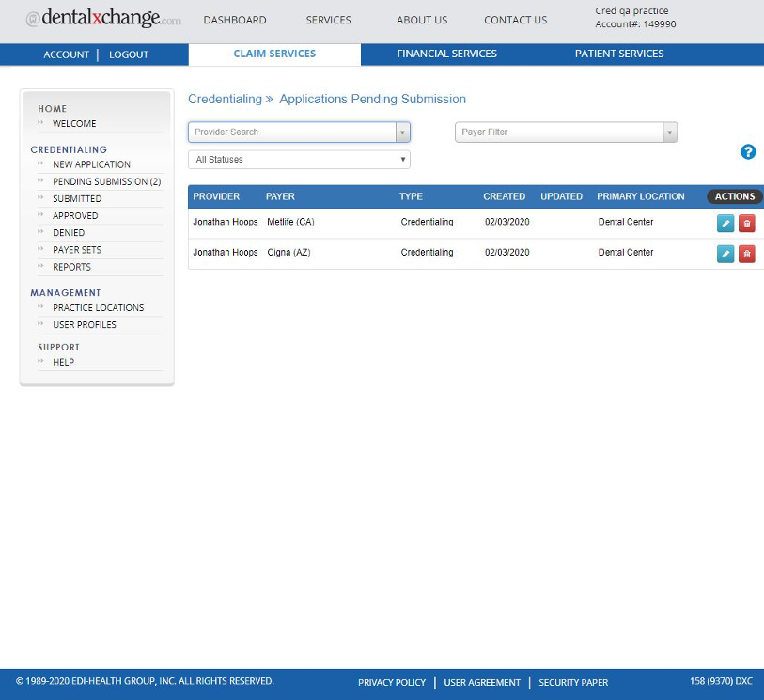Screen dimensions: 764x700
Task: Sort the table by Created column header
Action: click(x=504, y=196)
